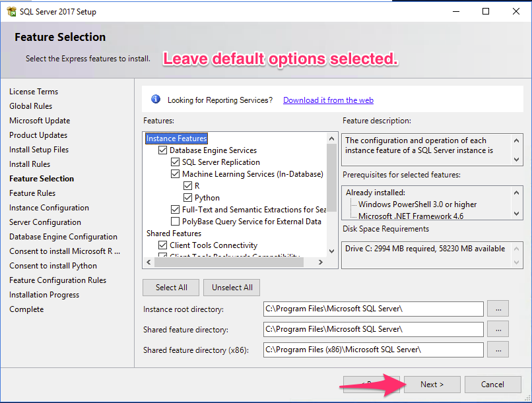Close the SQL Server 2017 Setup window
Screen dimensions: 532x403
[516, 11]
